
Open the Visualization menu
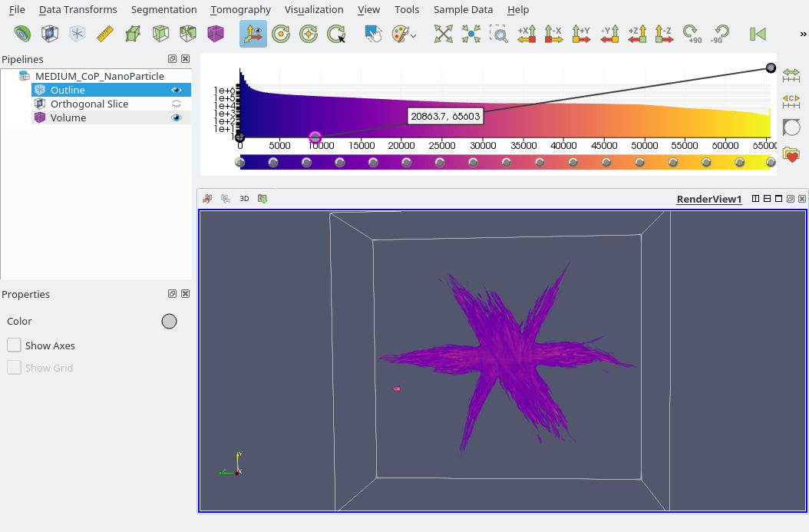pyautogui.click(x=314, y=9)
